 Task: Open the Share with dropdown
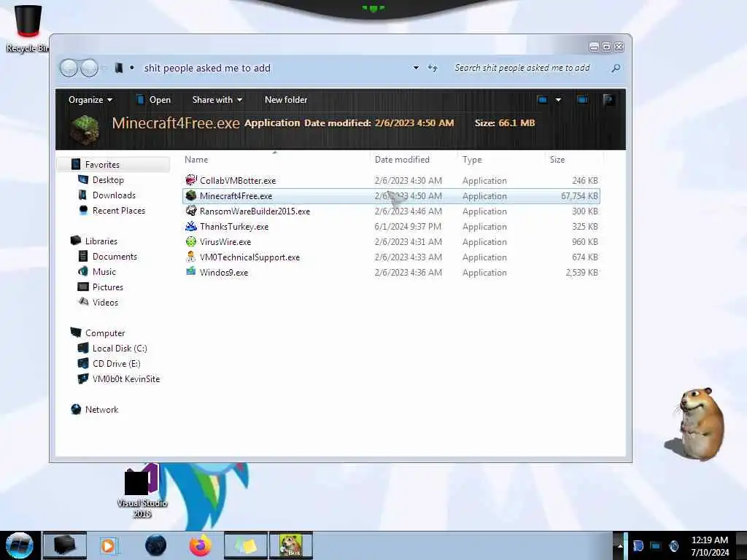point(217,100)
